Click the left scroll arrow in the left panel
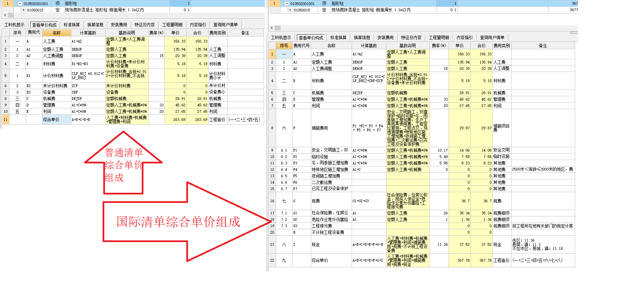Image resolution: width=644 pixels, height=290 pixels. pos(5,15)
